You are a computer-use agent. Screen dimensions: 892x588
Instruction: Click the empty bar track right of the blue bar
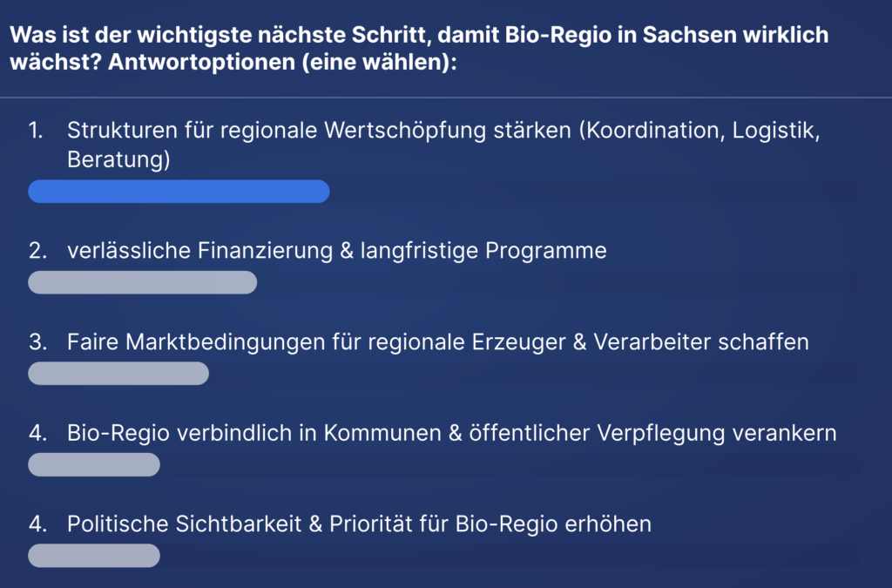tap(592, 192)
